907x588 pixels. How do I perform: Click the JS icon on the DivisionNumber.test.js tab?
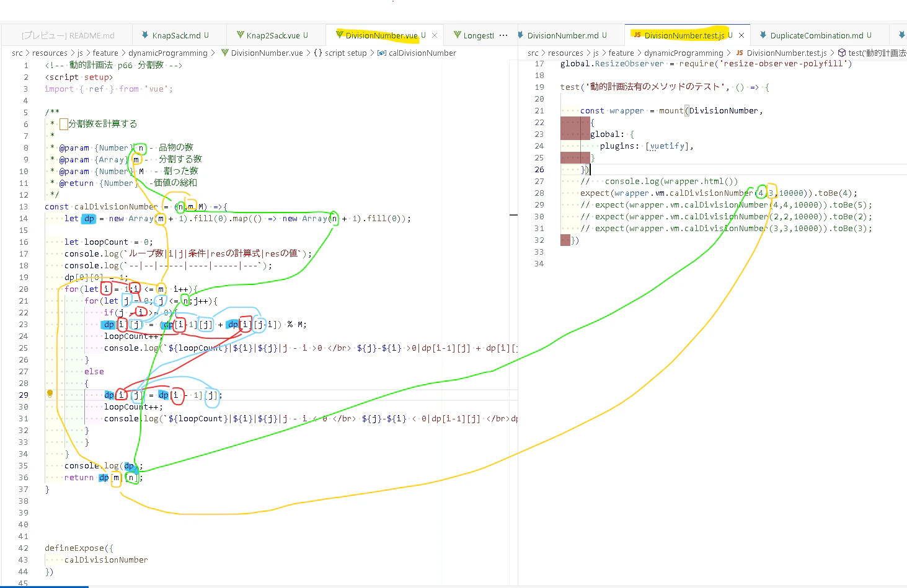637,35
